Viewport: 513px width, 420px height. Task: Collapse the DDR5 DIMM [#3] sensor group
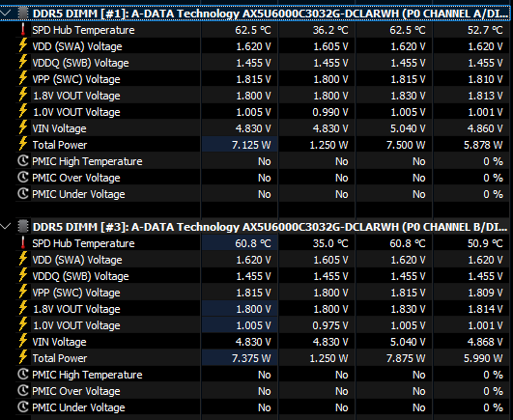click(x=6, y=227)
